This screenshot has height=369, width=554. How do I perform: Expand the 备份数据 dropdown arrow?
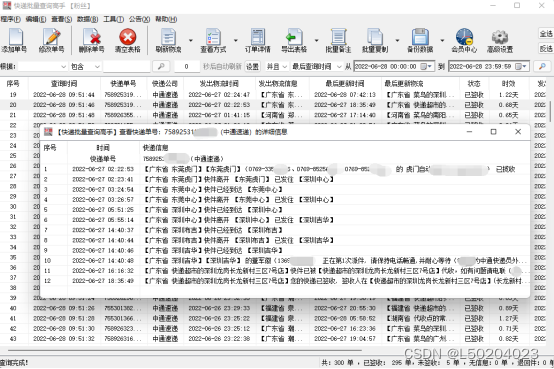[442, 40]
